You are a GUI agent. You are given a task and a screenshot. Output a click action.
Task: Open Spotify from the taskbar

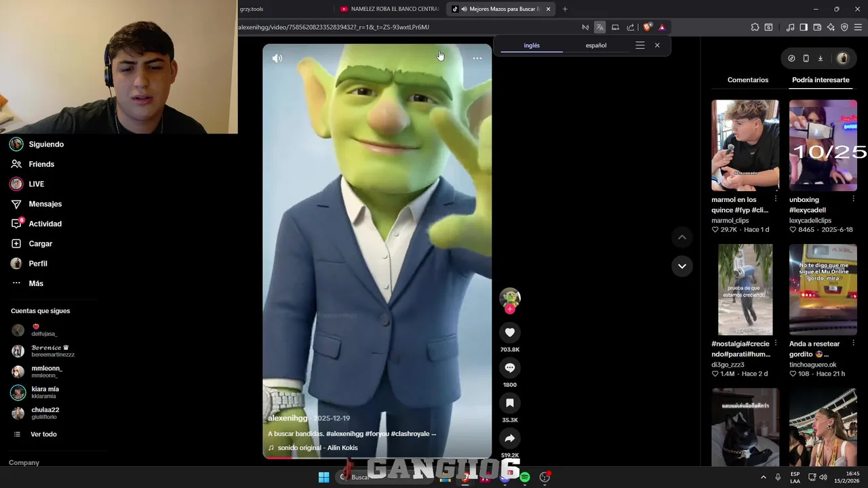pyautogui.click(x=525, y=477)
